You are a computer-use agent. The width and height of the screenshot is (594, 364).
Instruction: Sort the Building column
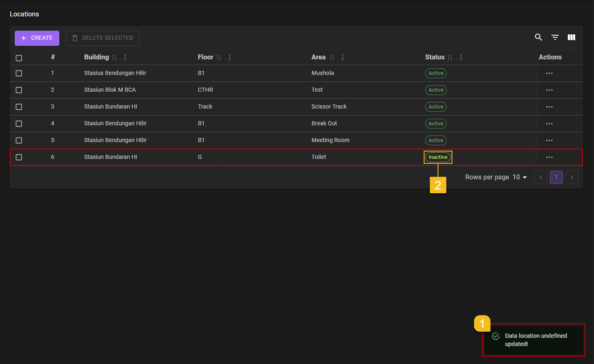pos(114,57)
